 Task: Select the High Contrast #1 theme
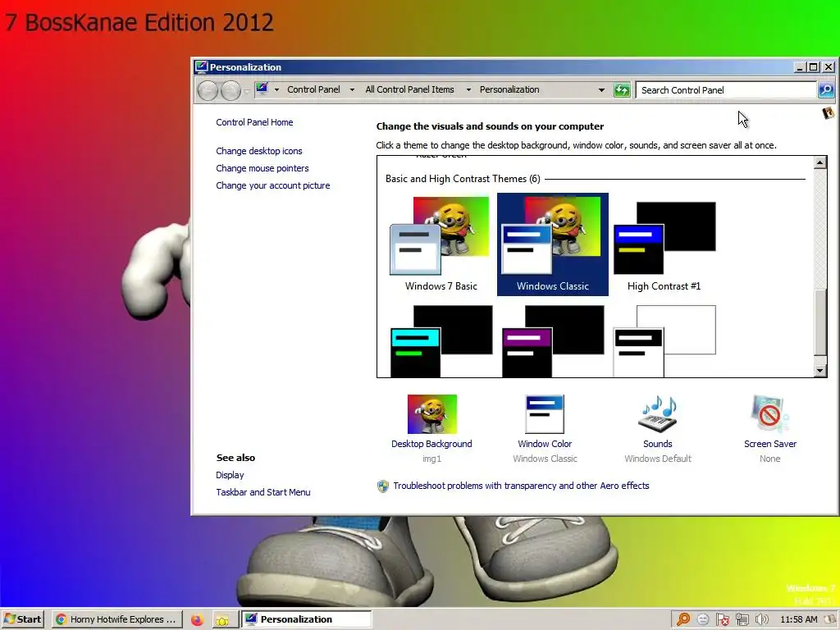[x=664, y=244]
